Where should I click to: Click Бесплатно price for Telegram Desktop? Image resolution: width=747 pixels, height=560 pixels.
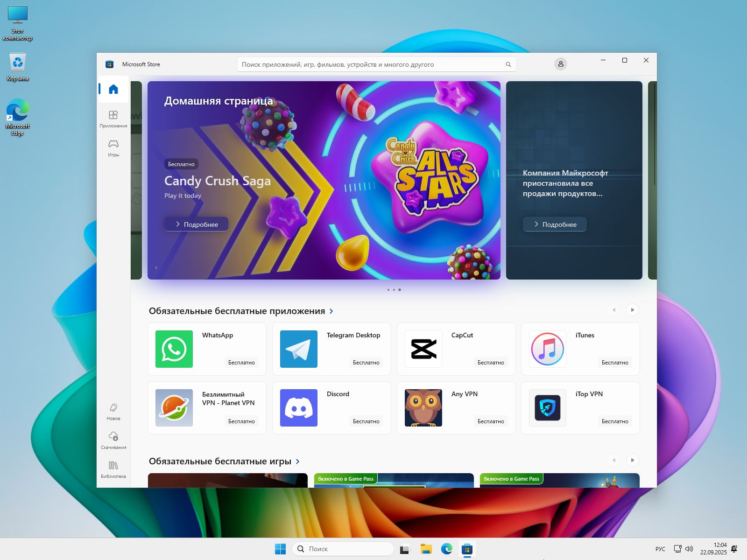(x=366, y=363)
